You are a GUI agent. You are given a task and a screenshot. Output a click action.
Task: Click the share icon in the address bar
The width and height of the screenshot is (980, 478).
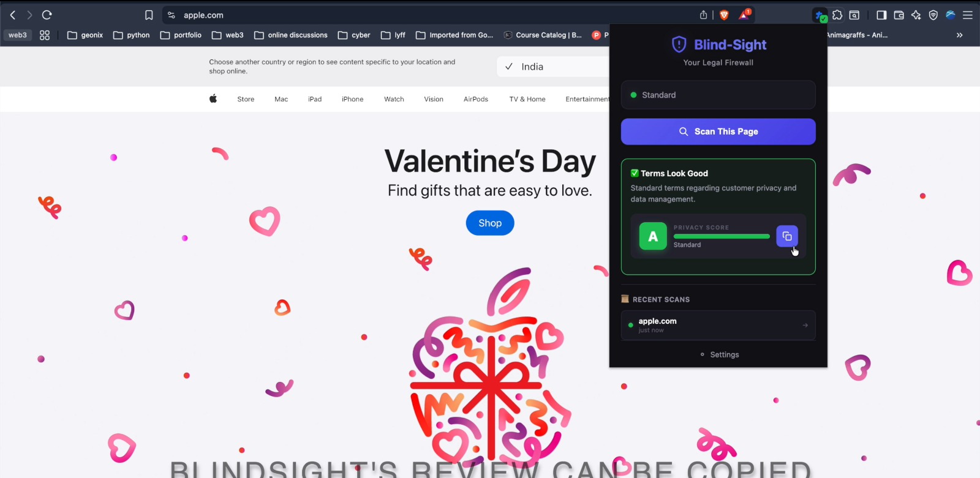point(704,15)
